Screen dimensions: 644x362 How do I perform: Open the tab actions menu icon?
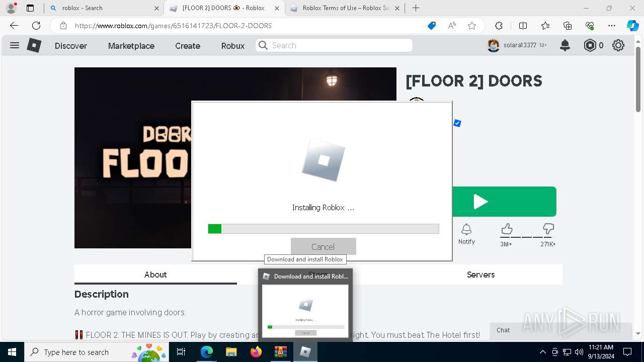click(x=30, y=8)
